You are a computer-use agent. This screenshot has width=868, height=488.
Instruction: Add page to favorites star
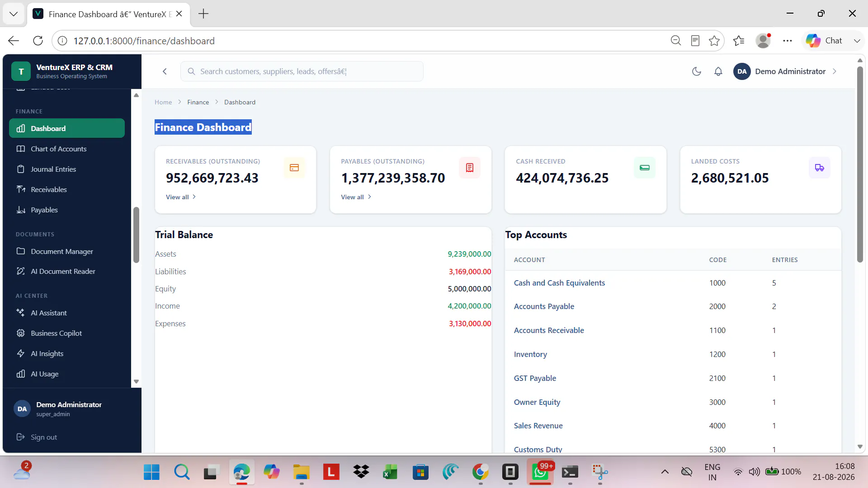coord(714,41)
